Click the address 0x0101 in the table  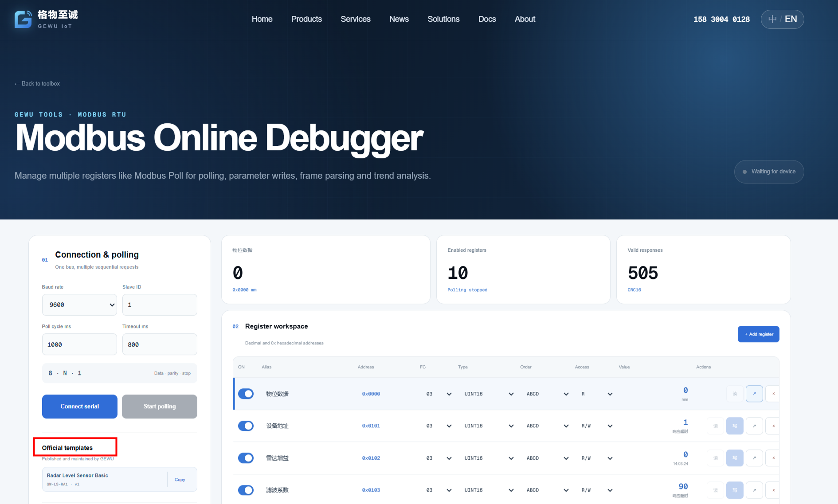click(x=371, y=426)
